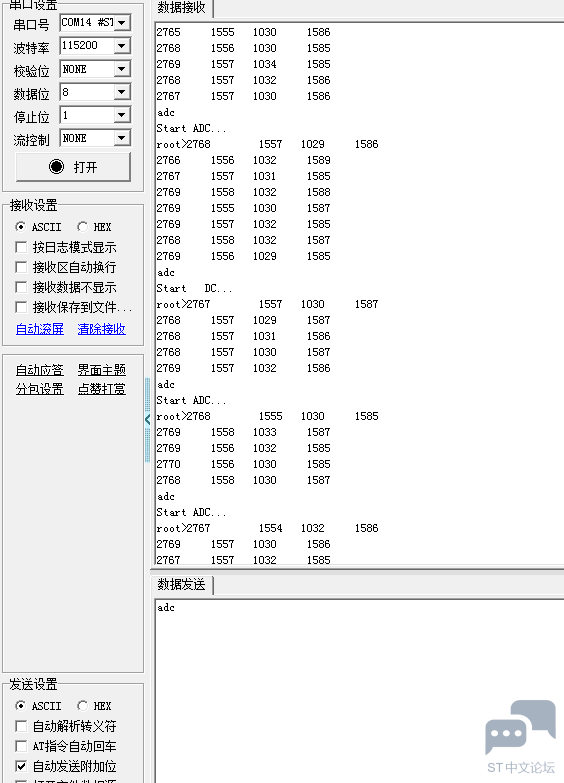
Task: Toggle 接收数据不显示 checkbox
Action: (x=21, y=287)
